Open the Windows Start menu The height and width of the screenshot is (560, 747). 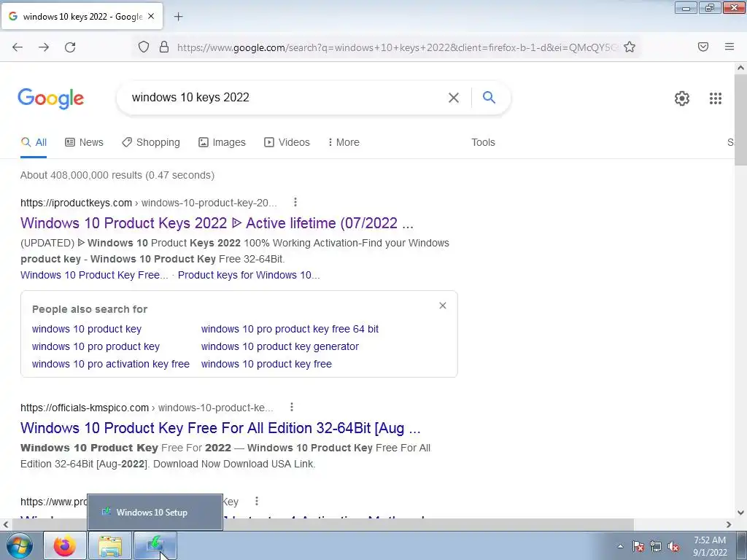click(20, 545)
